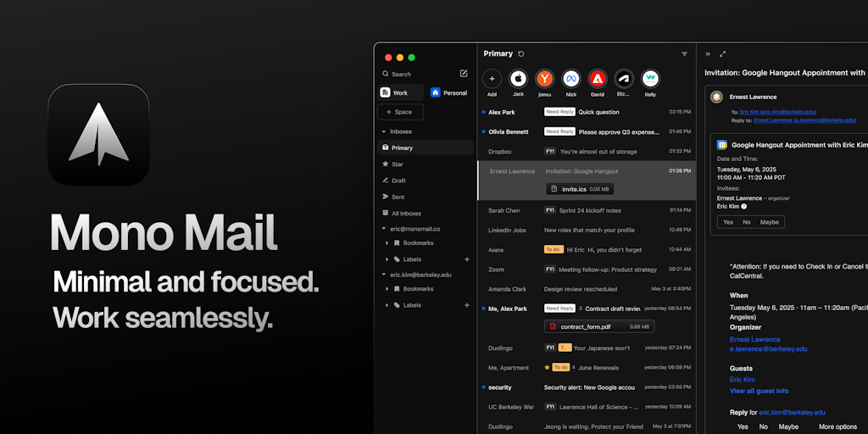
Task: Refresh the Primary inbox
Action: click(x=521, y=53)
